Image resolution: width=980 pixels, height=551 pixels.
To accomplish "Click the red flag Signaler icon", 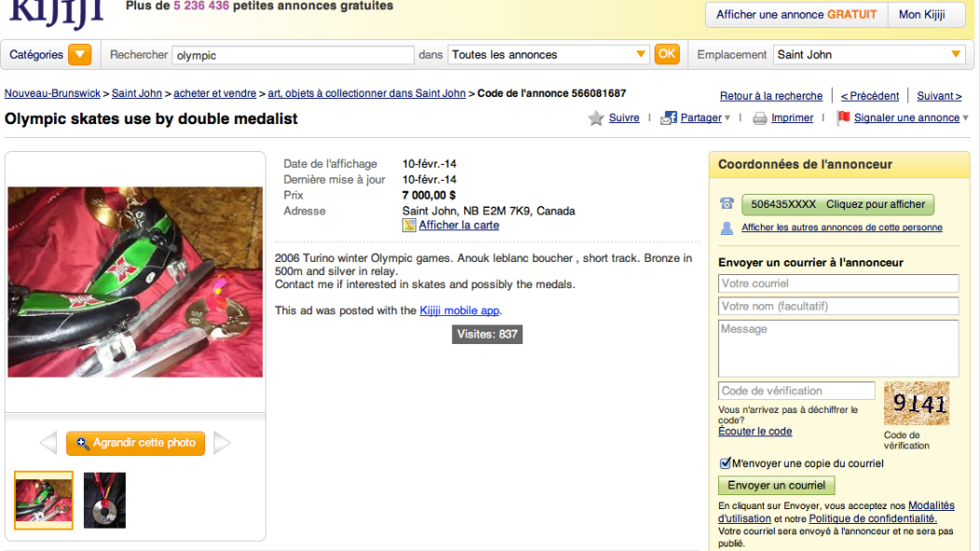I will click(843, 117).
